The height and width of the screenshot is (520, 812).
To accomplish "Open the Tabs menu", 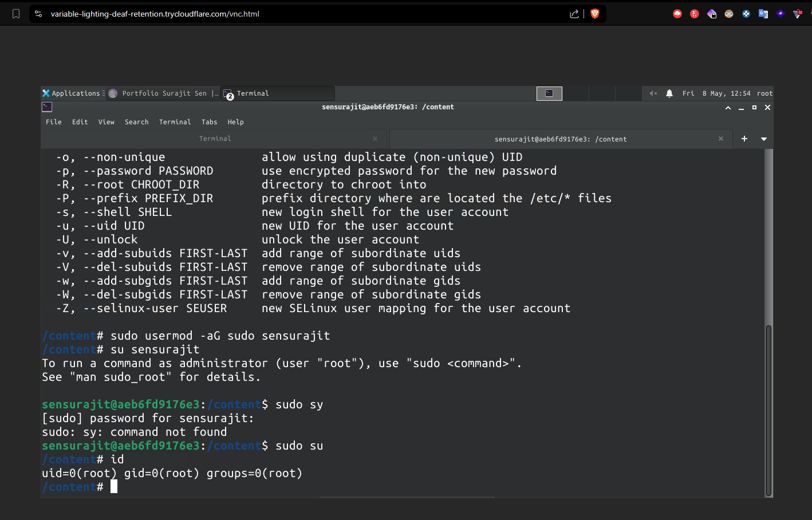I will (x=210, y=122).
